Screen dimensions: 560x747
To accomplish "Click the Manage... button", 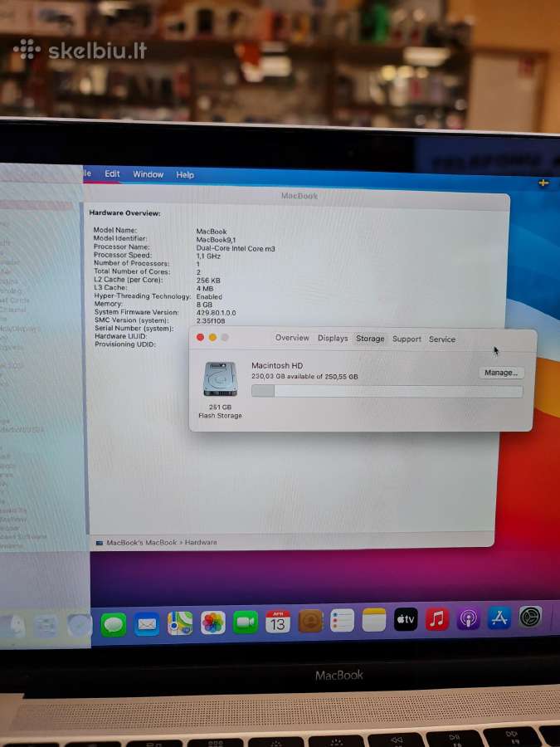I will 501,373.
